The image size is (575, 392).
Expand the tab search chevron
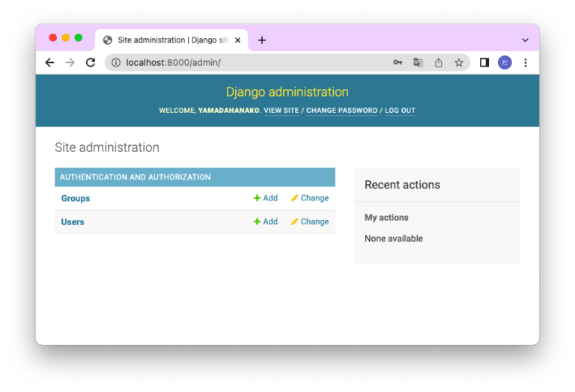coord(525,40)
